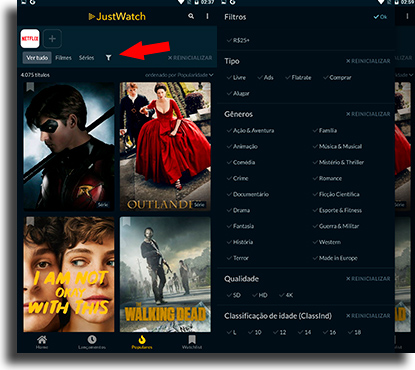Toggle the Alugar type filter
This screenshot has height=370, width=415.
coord(238,93)
